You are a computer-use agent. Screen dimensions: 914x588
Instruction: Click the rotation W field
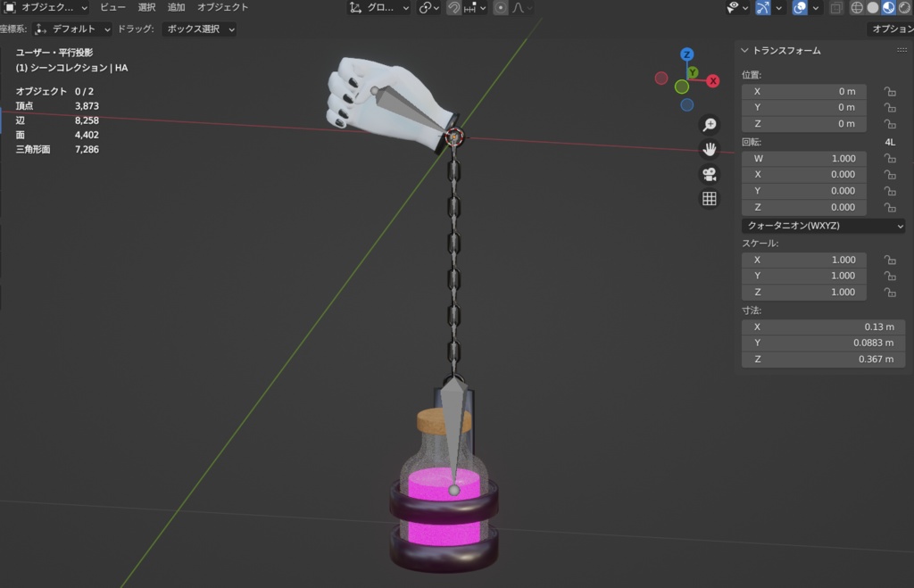[804, 159]
